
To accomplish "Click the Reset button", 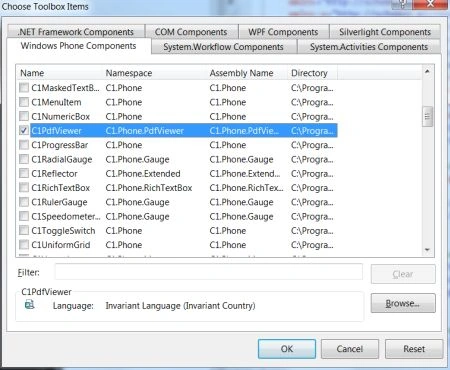I will click(414, 349).
